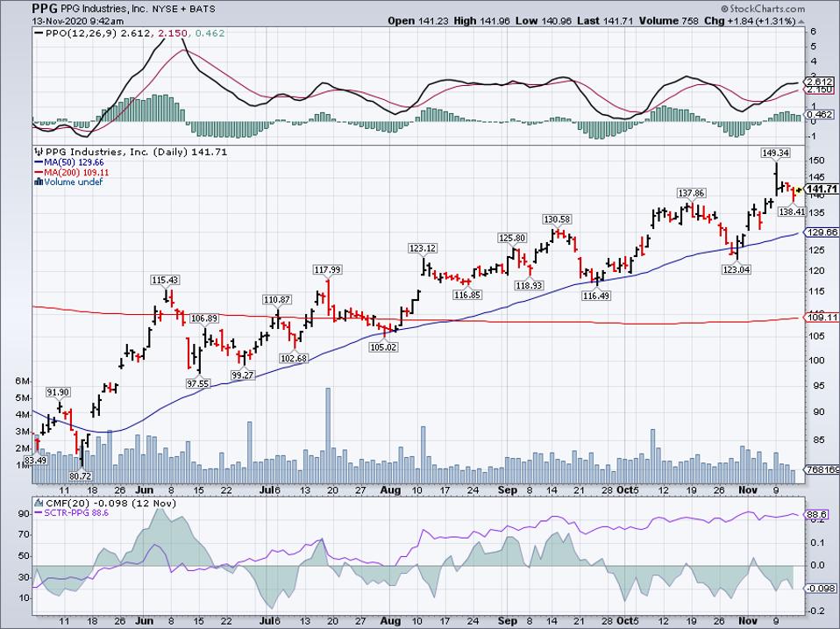
Task: Click the 110.87 price annotation
Action: 277,299
